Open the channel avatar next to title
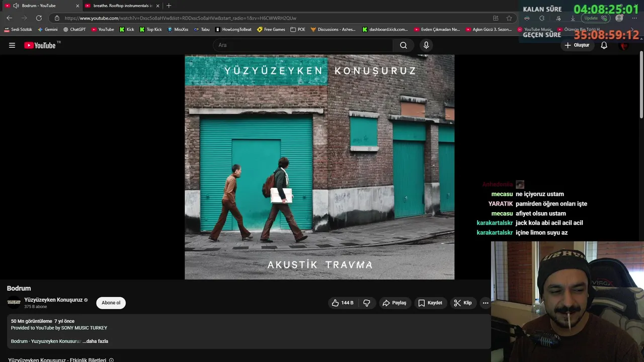 (x=14, y=303)
